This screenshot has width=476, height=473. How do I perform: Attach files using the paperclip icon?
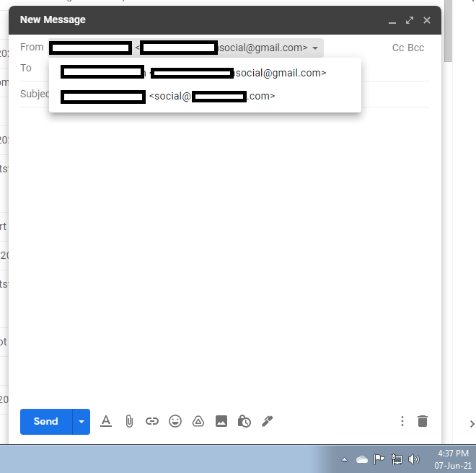point(129,421)
